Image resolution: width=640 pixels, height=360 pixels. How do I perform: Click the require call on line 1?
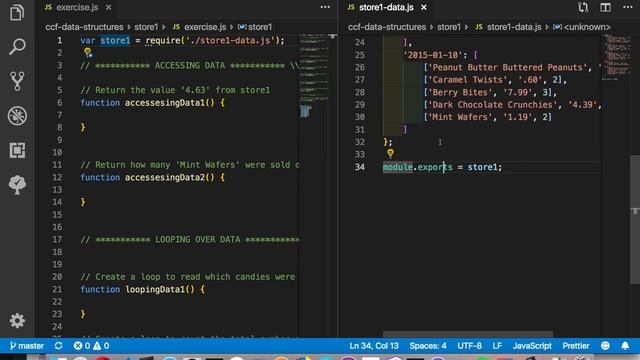(x=163, y=40)
